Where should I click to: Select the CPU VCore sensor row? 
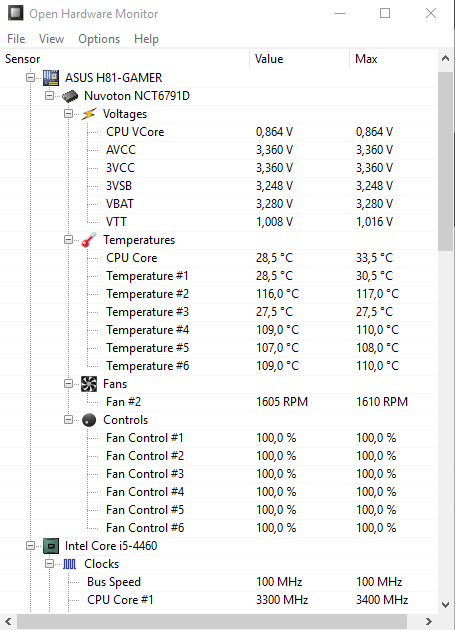point(219,132)
